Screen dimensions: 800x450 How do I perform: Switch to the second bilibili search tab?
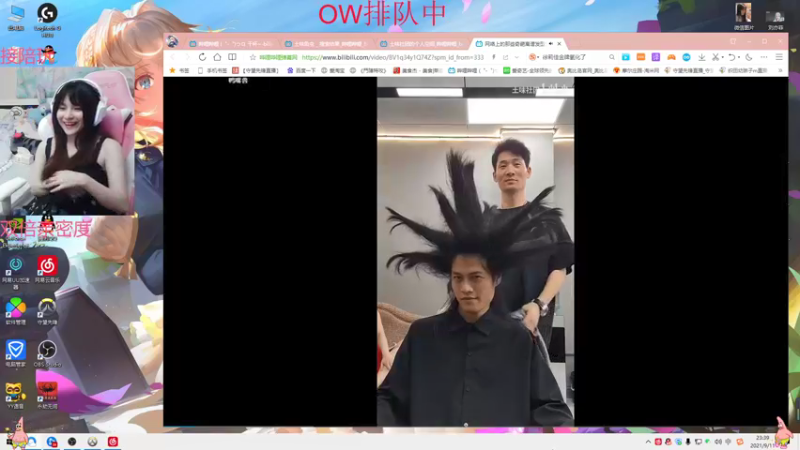[x=326, y=44]
